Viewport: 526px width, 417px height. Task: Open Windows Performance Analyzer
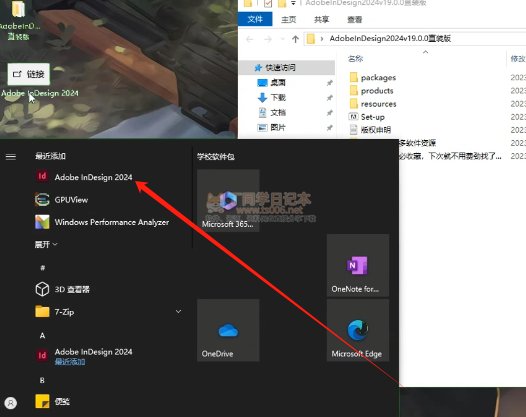click(x=102, y=222)
